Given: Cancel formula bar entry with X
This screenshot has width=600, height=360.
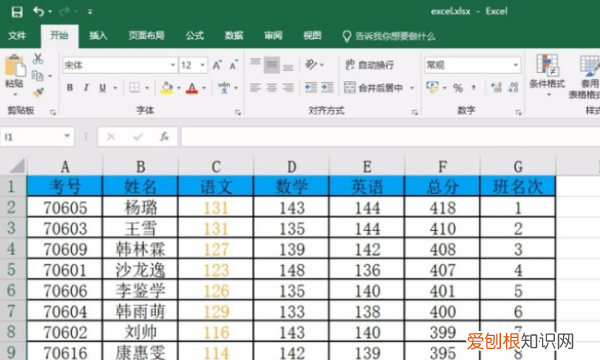Looking at the screenshot, I should [111, 137].
